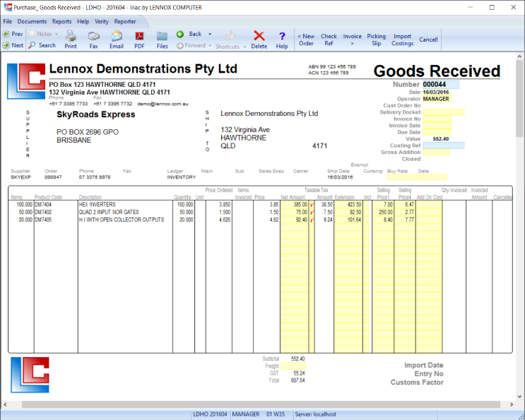Select product code DM7404
The width and height of the screenshot is (525, 420).
pos(44,204)
